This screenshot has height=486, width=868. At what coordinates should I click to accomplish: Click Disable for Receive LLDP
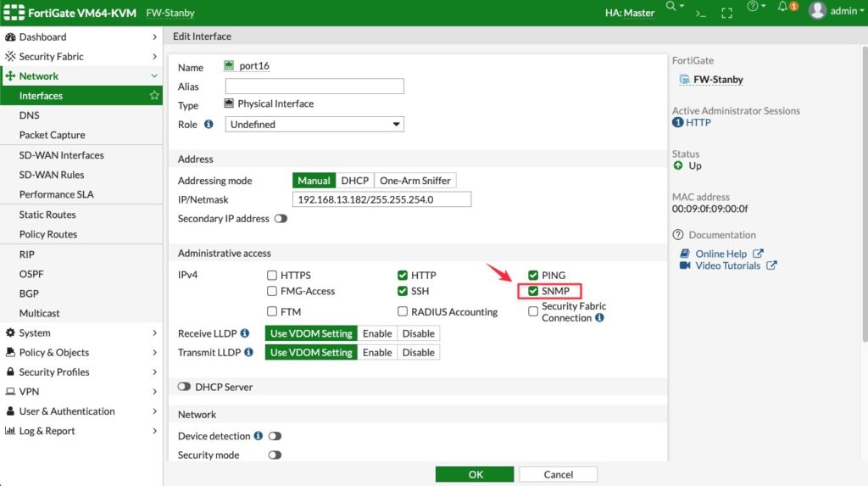click(419, 333)
